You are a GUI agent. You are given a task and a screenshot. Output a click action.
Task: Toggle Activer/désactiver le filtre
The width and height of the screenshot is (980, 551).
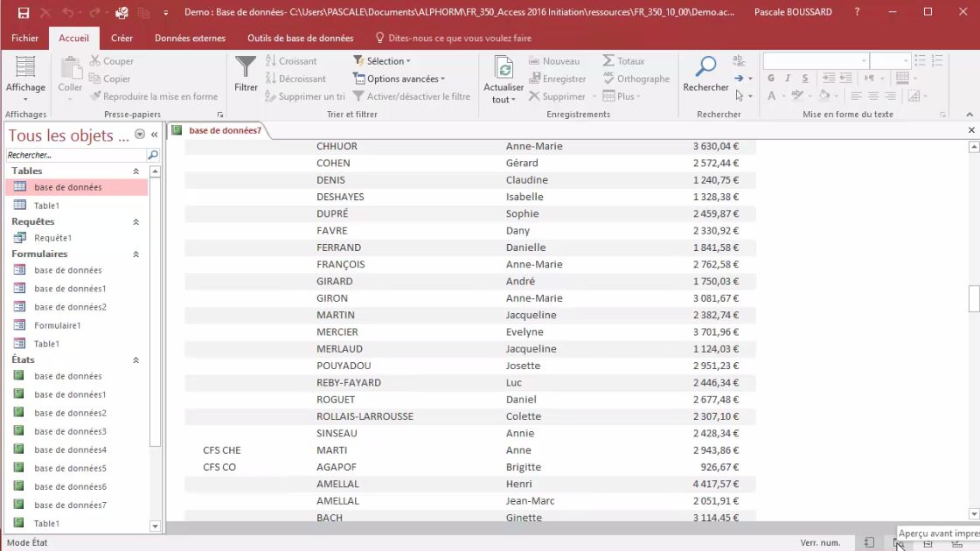412,96
